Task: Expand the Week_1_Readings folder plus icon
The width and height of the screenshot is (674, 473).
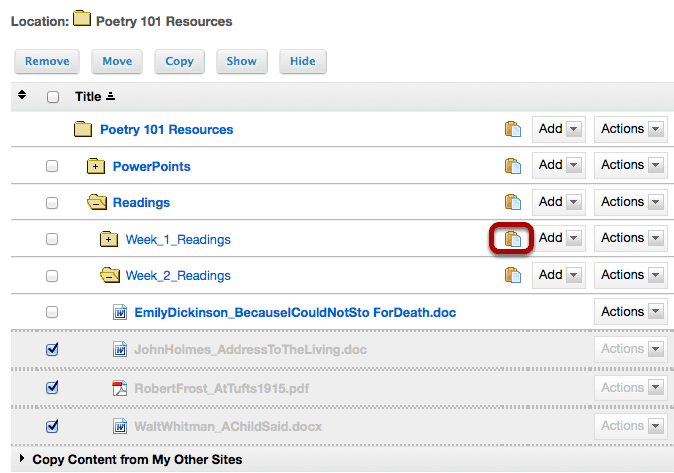Action: (109, 239)
